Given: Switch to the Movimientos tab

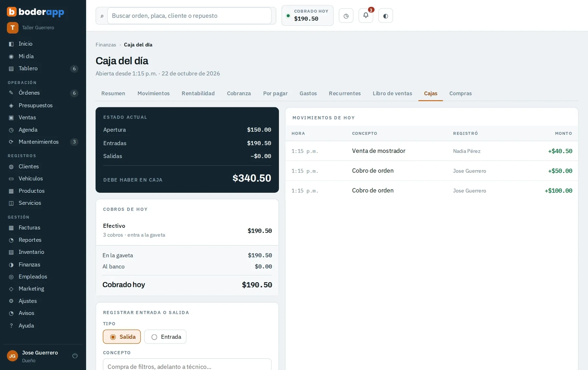Looking at the screenshot, I should [x=154, y=93].
